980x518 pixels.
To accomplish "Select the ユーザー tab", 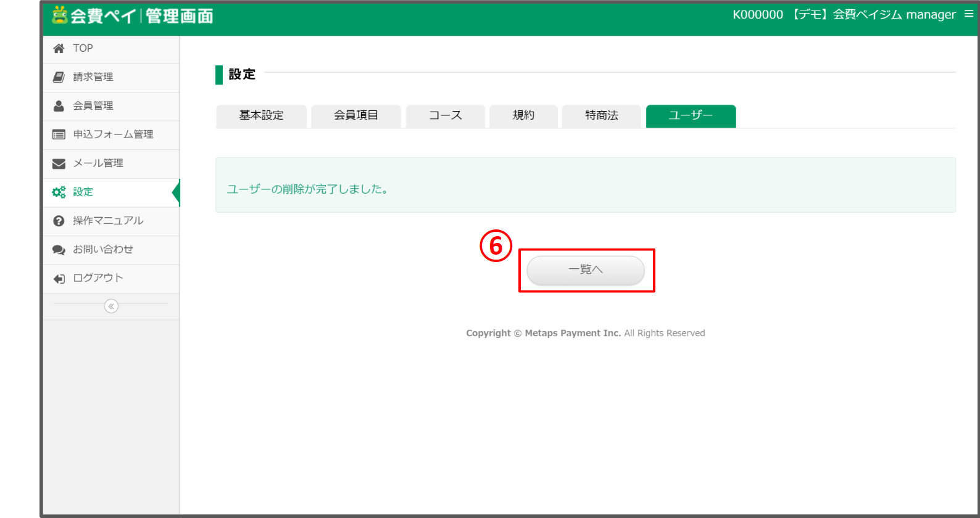I will point(691,116).
